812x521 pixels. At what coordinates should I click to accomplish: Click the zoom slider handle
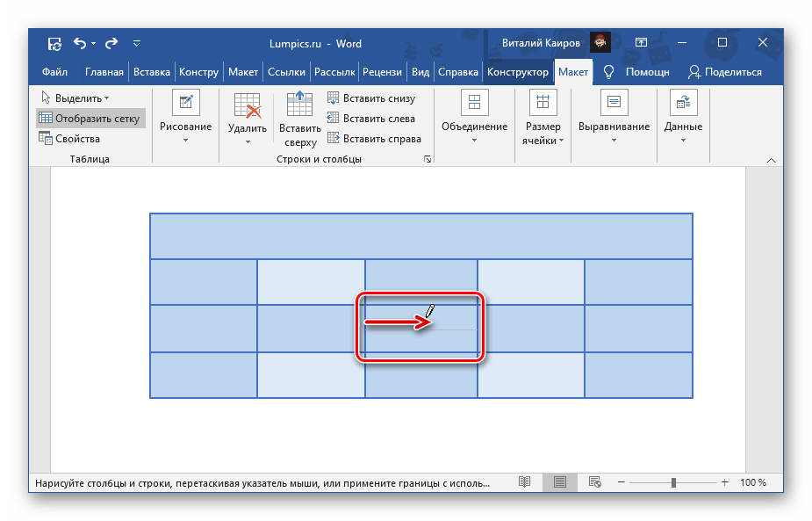673,482
